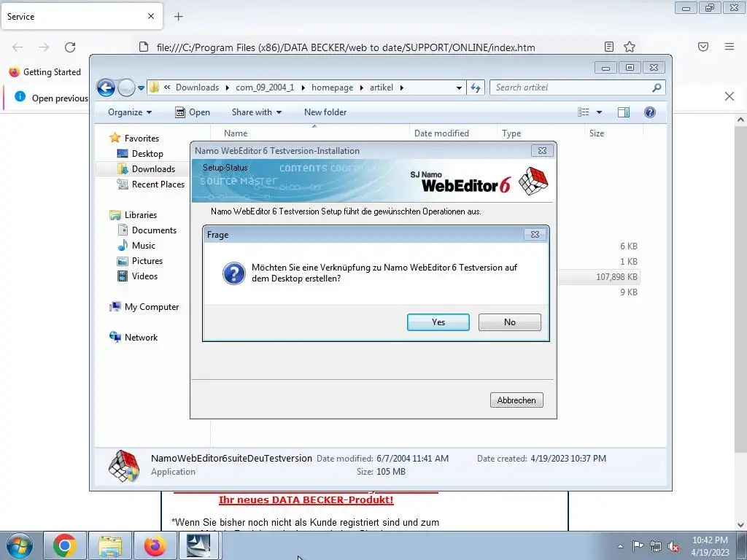The height and width of the screenshot is (560, 747).
Task: Open Explorer help icon
Action: pyautogui.click(x=650, y=112)
